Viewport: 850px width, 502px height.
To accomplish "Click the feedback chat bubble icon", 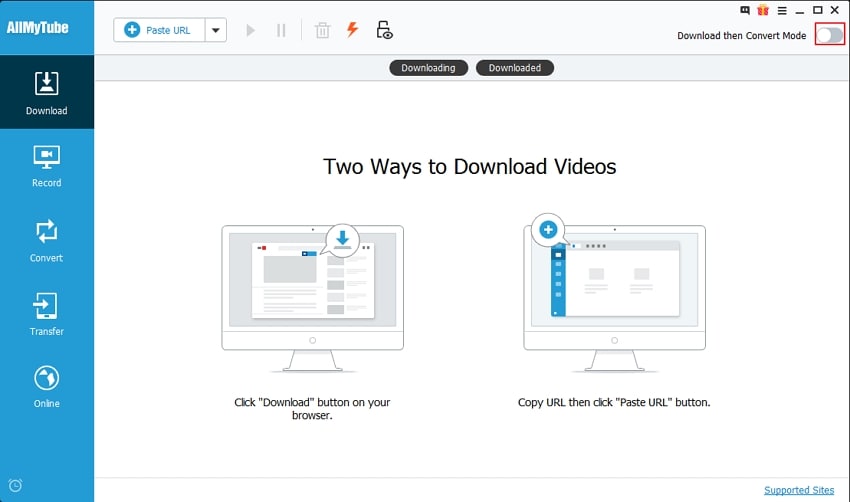I will (x=745, y=10).
